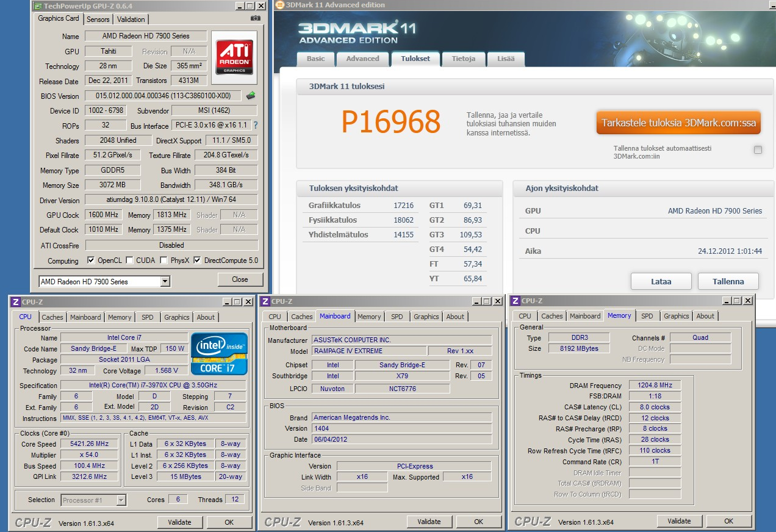The image size is (776, 532).
Task: Open SPD tab in the CPU-Z Memory window
Action: (x=647, y=316)
